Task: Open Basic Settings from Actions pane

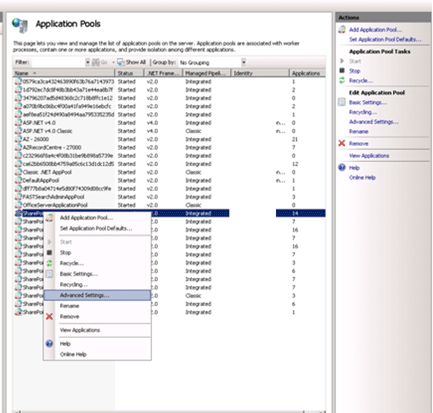Action: 368,102
